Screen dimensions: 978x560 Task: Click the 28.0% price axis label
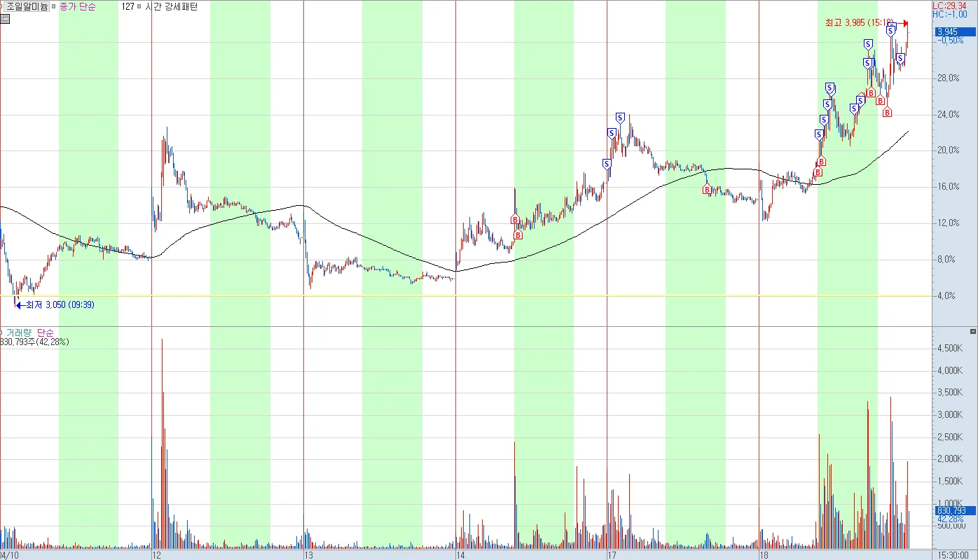(949, 78)
